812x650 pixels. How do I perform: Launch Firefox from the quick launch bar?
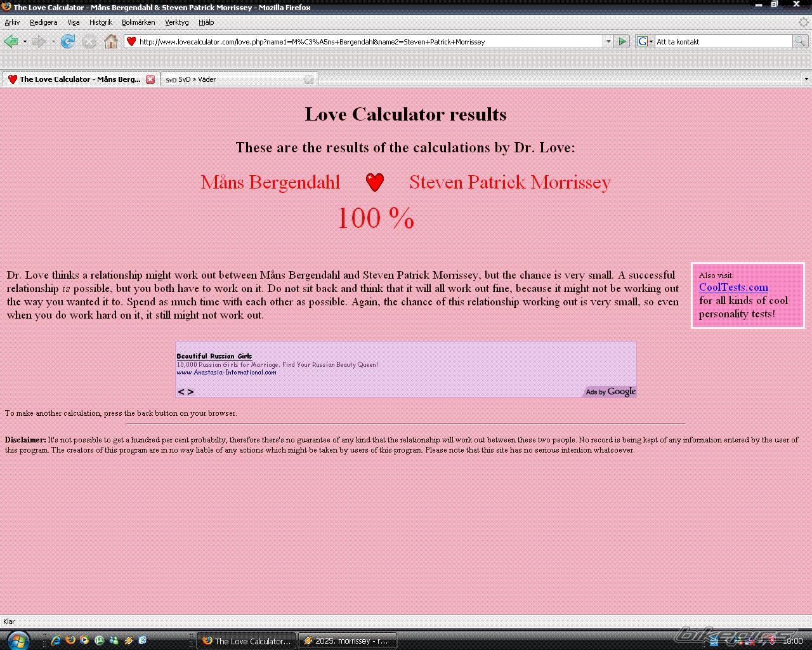pos(70,640)
